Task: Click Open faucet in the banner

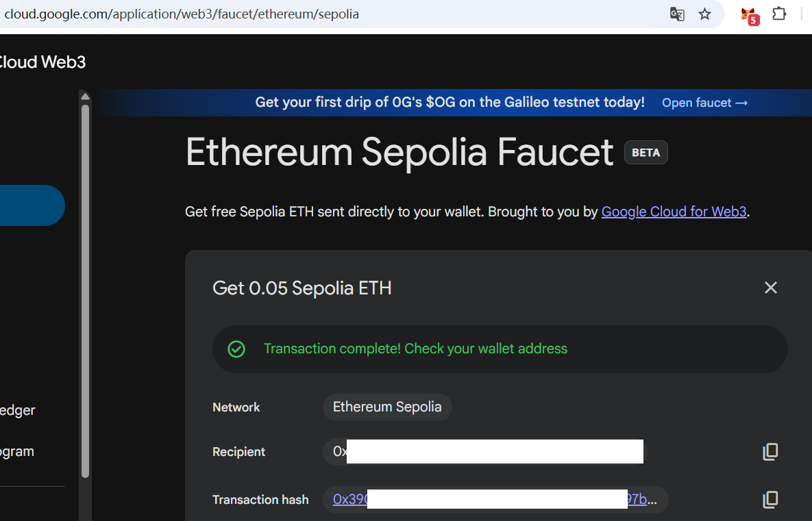Action: point(704,103)
